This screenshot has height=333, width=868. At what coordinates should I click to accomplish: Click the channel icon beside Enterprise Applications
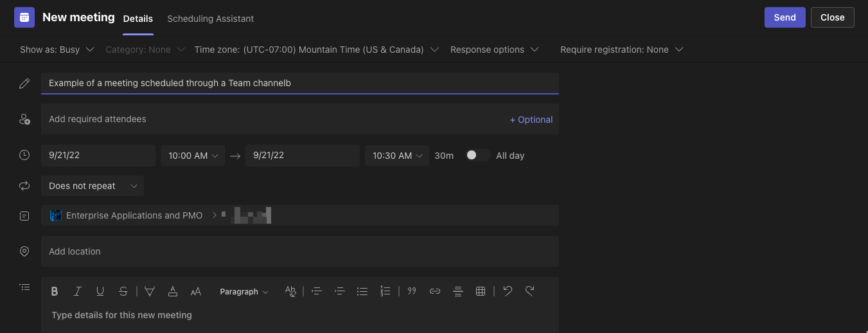point(24,216)
